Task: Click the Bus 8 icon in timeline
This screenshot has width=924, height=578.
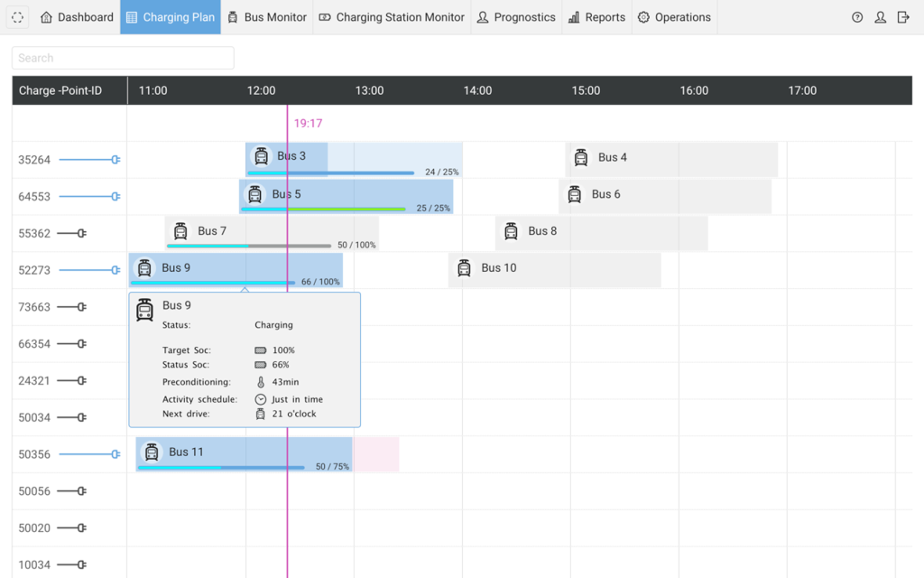Action: tap(511, 231)
